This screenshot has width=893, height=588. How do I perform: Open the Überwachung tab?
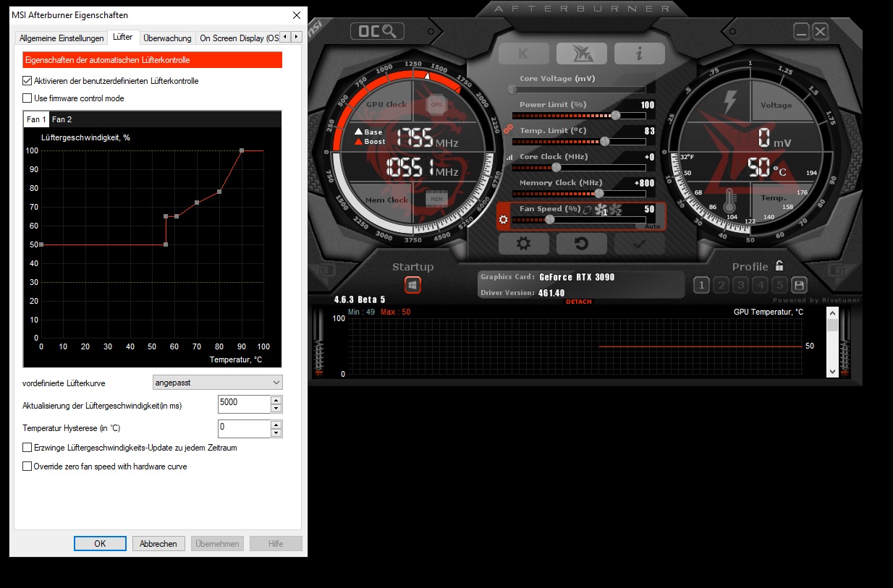tap(167, 38)
